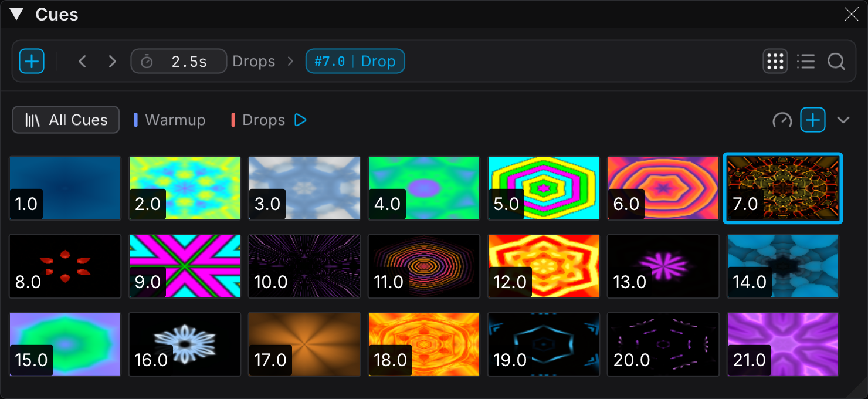Open cue search
The image size is (868, 399).
click(x=836, y=61)
